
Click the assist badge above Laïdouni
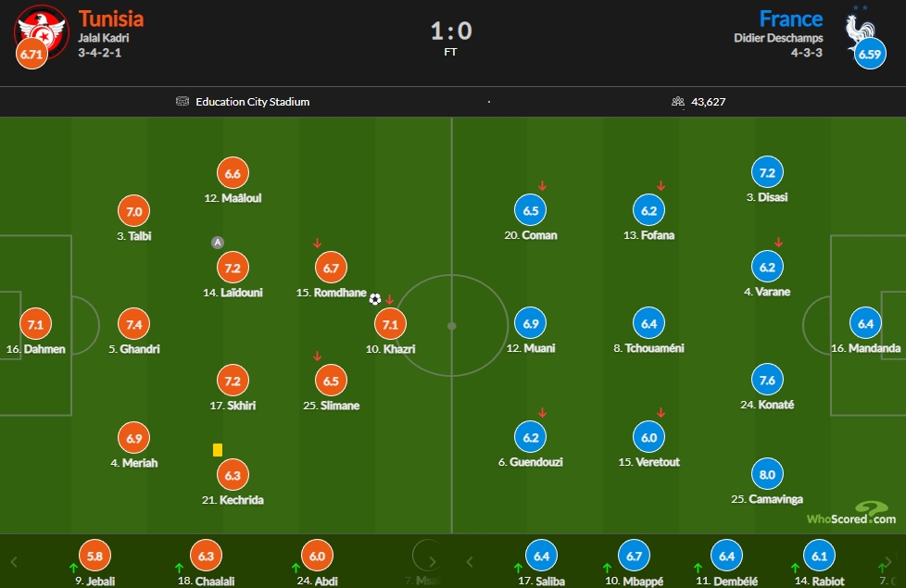coord(218,243)
